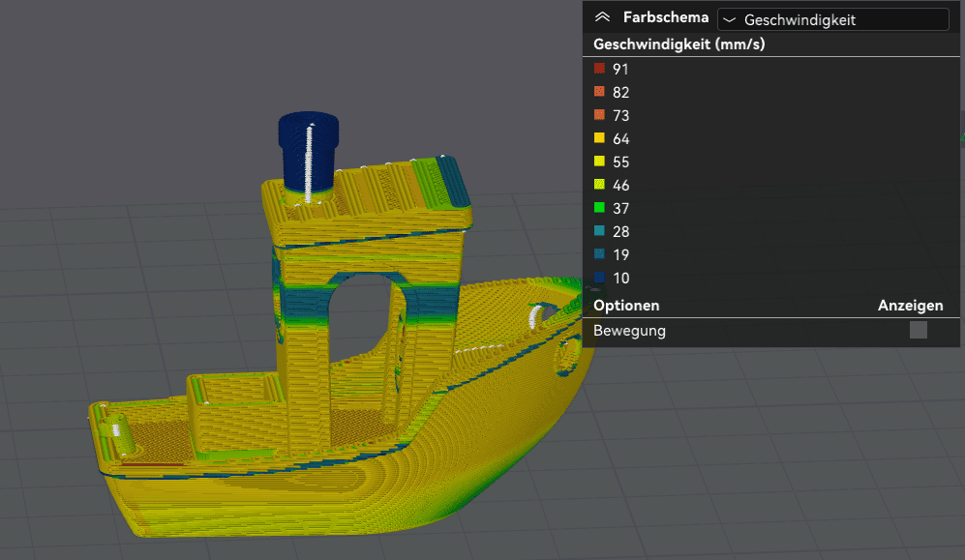Select the legend value 82

[620, 92]
